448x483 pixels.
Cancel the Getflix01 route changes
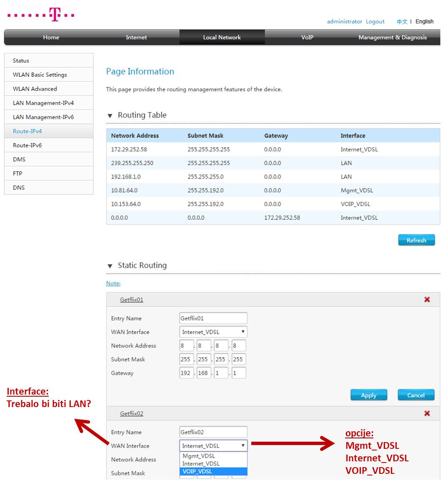pos(415,395)
